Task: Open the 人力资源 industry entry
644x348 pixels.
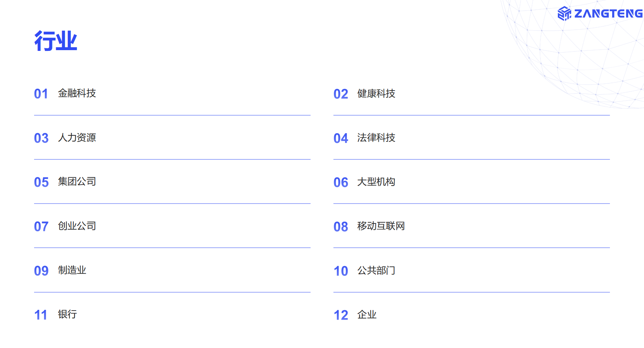Action: click(x=77, y=138)
